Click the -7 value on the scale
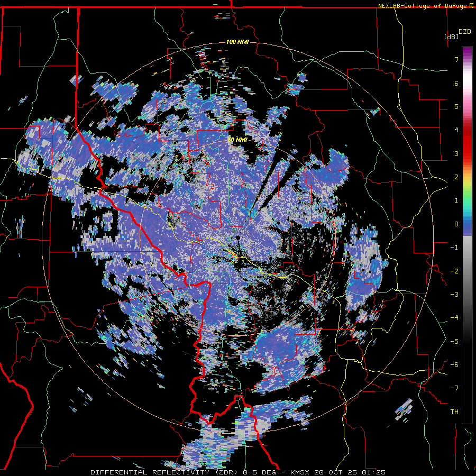 454,388
